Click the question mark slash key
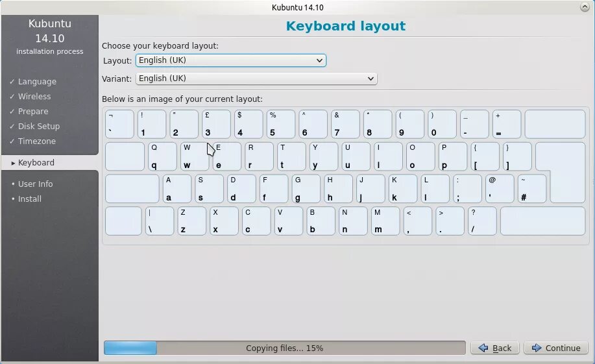Viewport: 595px width, 364px height. point(482,221)
